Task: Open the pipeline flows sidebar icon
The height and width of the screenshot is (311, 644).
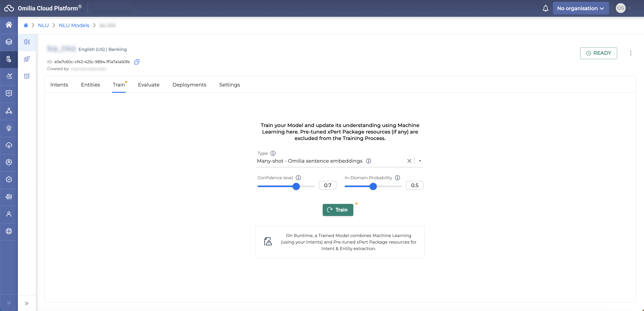Action: [x=9, y=197]
